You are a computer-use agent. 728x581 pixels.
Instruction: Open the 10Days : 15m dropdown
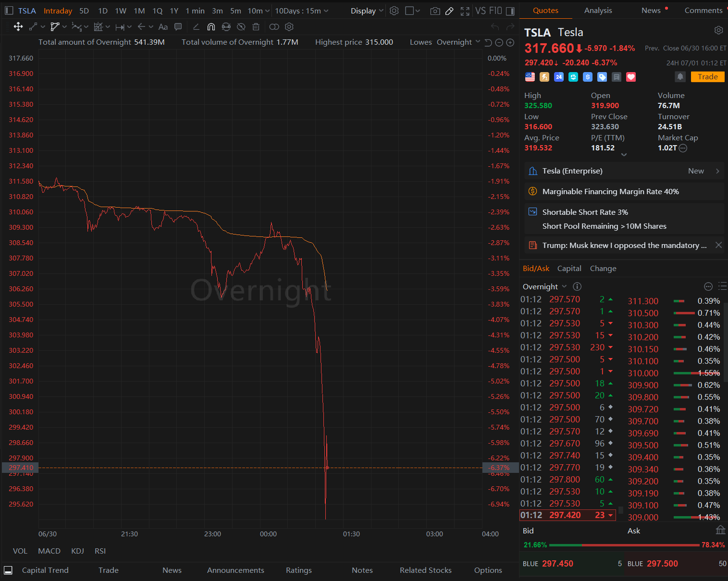pyautogui.click(x=302, y=11)
